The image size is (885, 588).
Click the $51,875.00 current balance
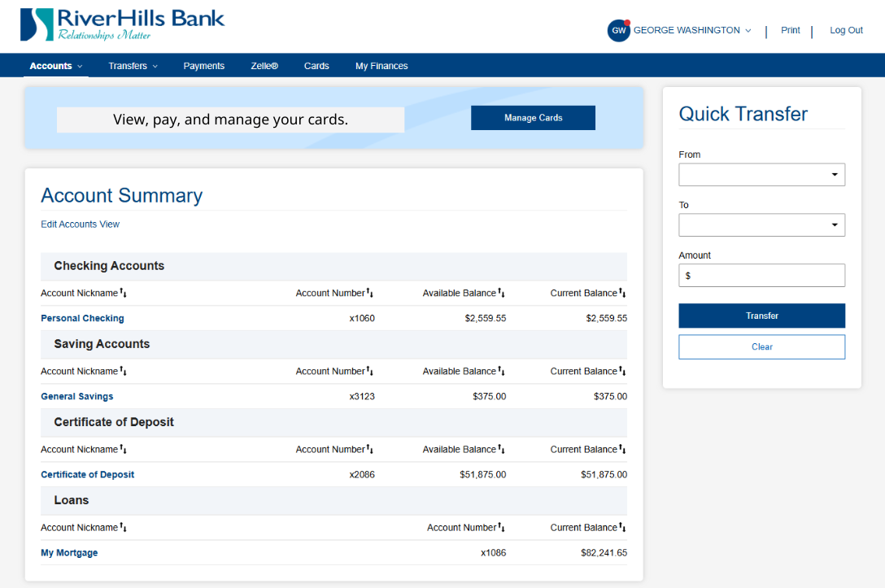pyautogui.click(x=604, y=475)
